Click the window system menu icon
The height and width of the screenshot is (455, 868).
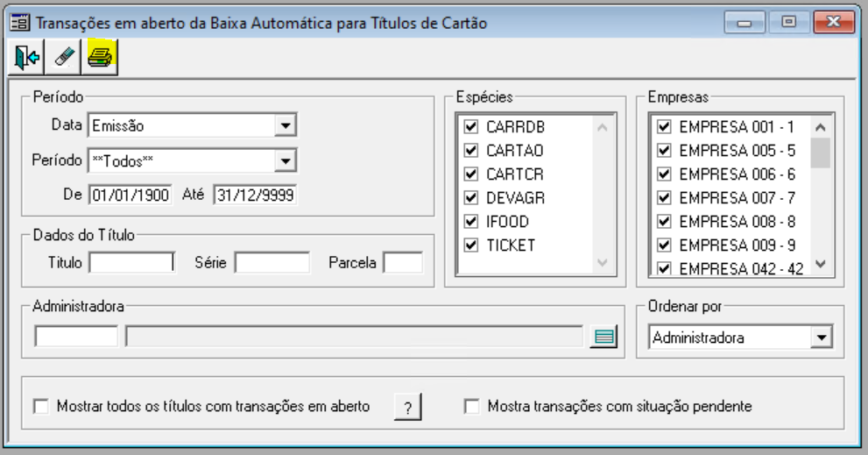pos(20,23)
